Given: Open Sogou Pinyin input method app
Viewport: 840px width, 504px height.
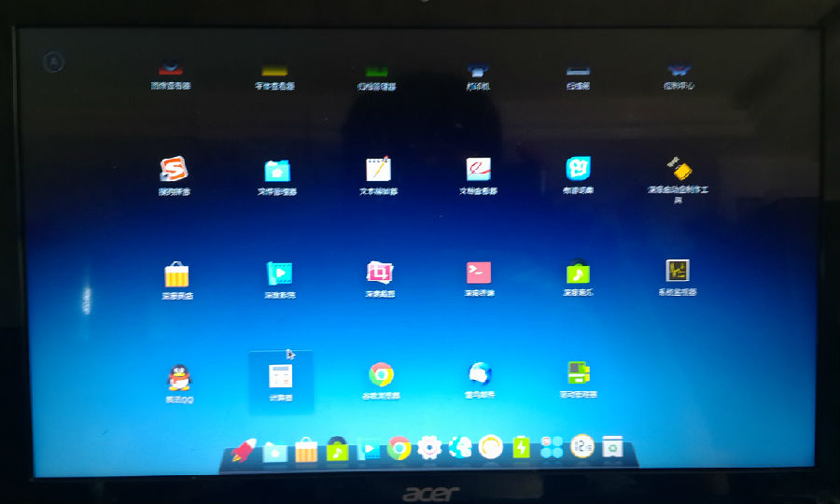Looking at the screenshot, I should (x=174, y=170).
